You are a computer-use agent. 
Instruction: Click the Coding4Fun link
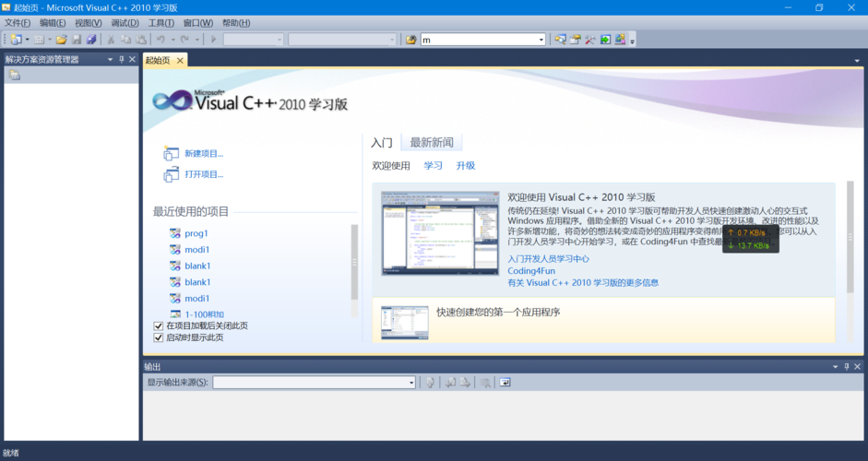[531, 271]
